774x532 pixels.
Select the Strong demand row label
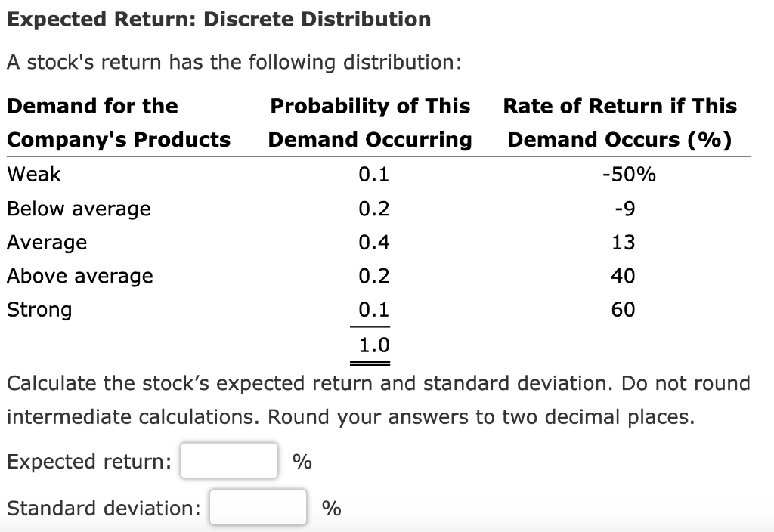click(39, 310)
